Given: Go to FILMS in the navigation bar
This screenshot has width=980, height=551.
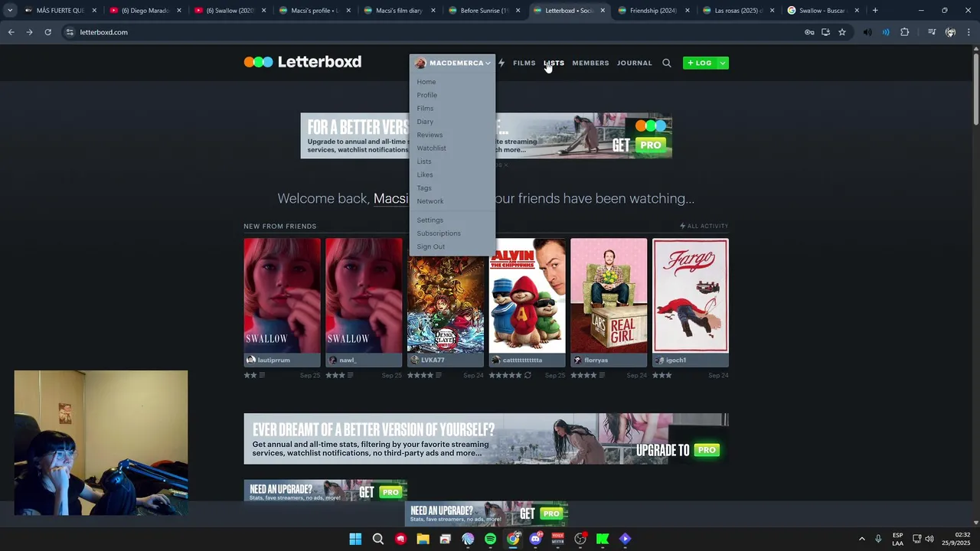Looking at the screenshot, I should 524,63.
